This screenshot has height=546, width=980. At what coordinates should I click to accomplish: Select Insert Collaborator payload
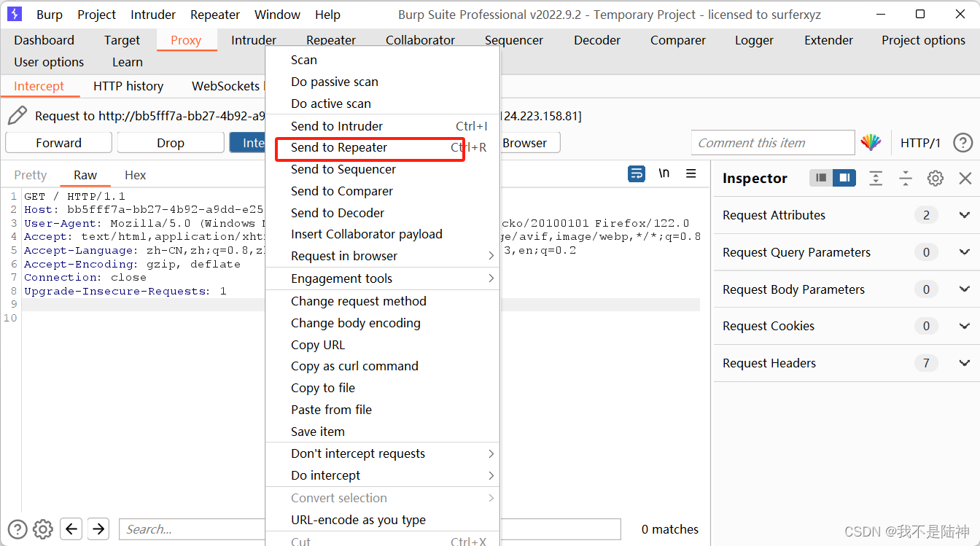coord(383,234)
